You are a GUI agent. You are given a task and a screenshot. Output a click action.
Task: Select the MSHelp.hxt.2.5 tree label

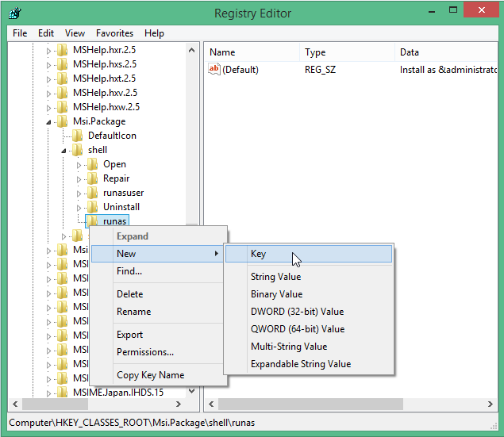(105, 79)
